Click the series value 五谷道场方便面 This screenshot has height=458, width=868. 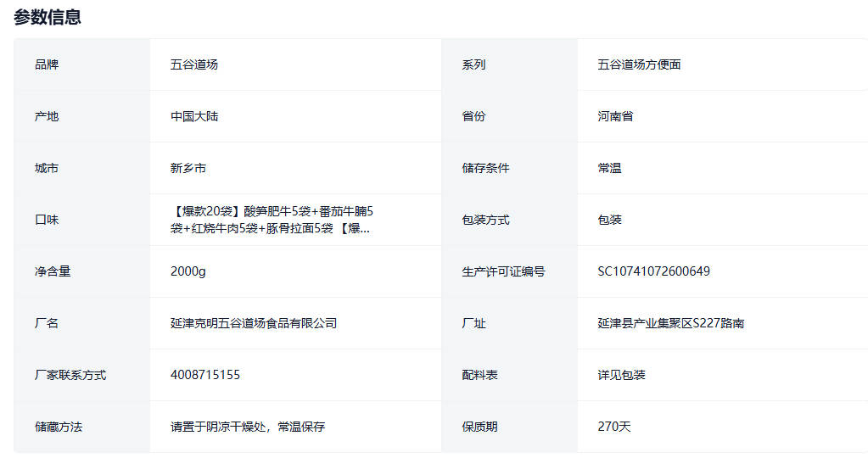[640, 64]
